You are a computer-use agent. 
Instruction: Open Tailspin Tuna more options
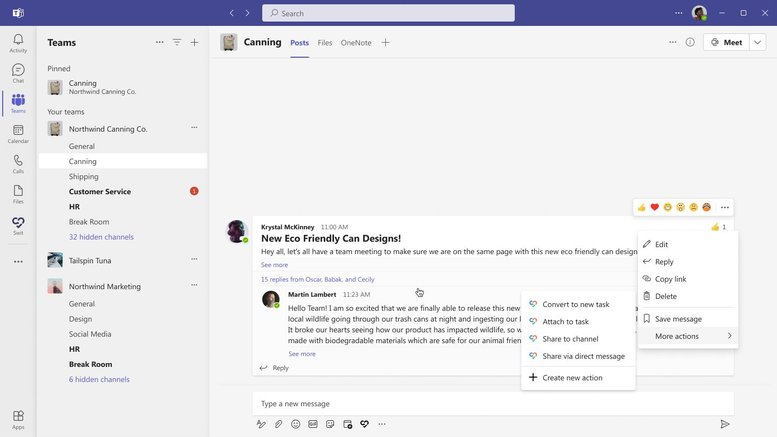point(194,259)
